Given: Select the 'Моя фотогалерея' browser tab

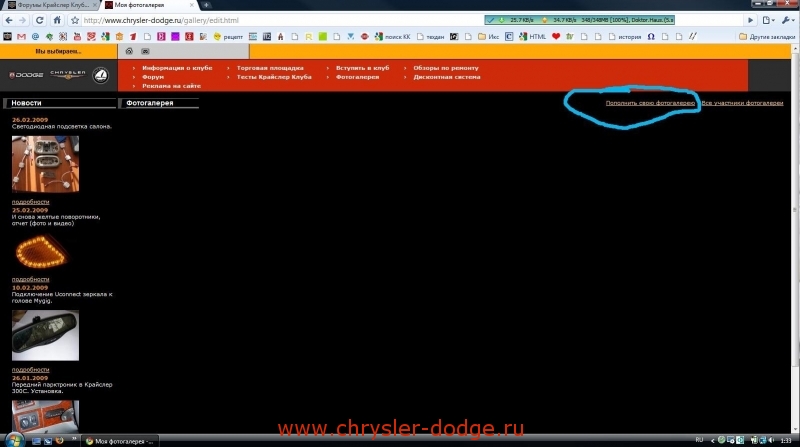Looking at the screenshot, I should tap(149, 5).
